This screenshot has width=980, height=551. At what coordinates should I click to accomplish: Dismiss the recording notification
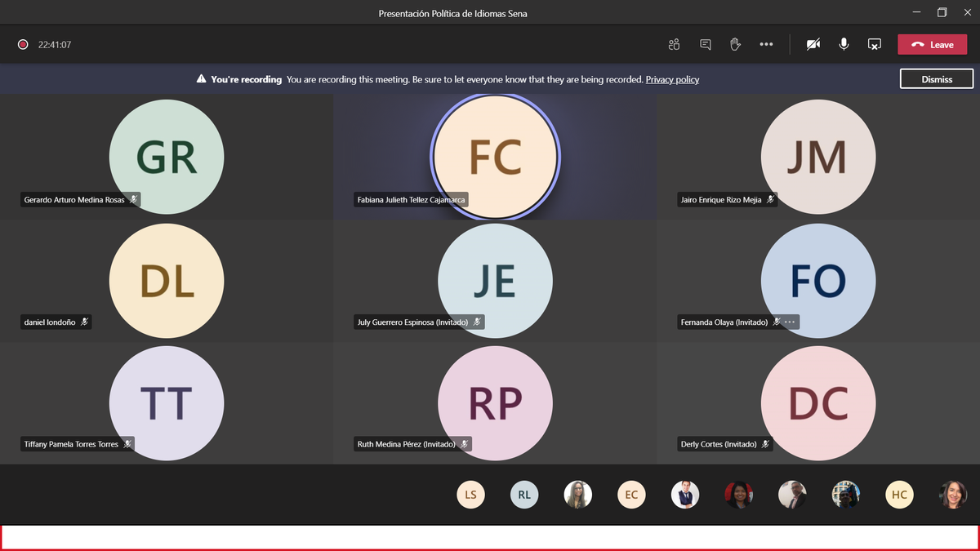click(x=937, y=79)
